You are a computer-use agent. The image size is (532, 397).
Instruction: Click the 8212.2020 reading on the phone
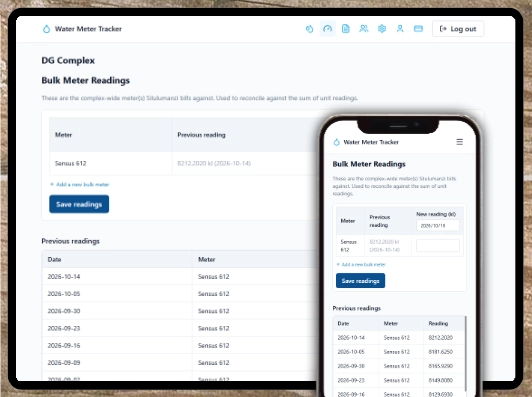(441, 338)
